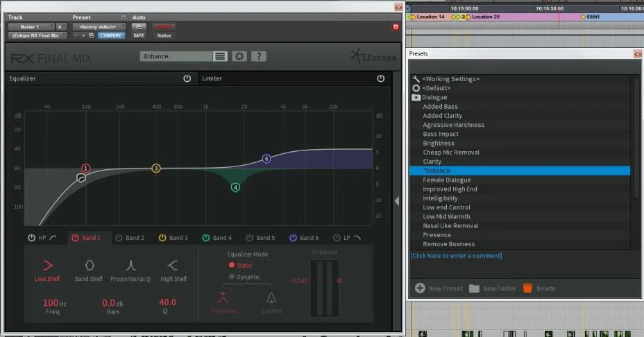This screenshot has width=644, height=337.
Task: Toggle the Limiter module power button
Action: tap(381, 78)
